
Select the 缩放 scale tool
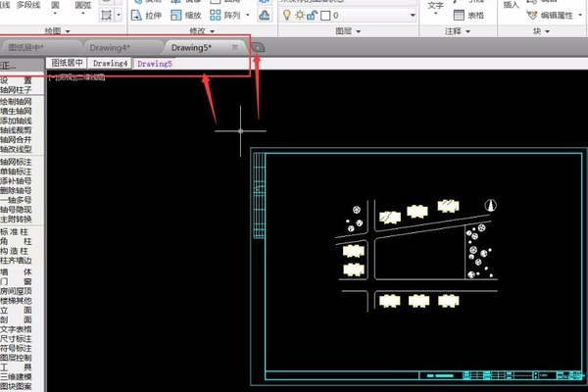[186, 16]
